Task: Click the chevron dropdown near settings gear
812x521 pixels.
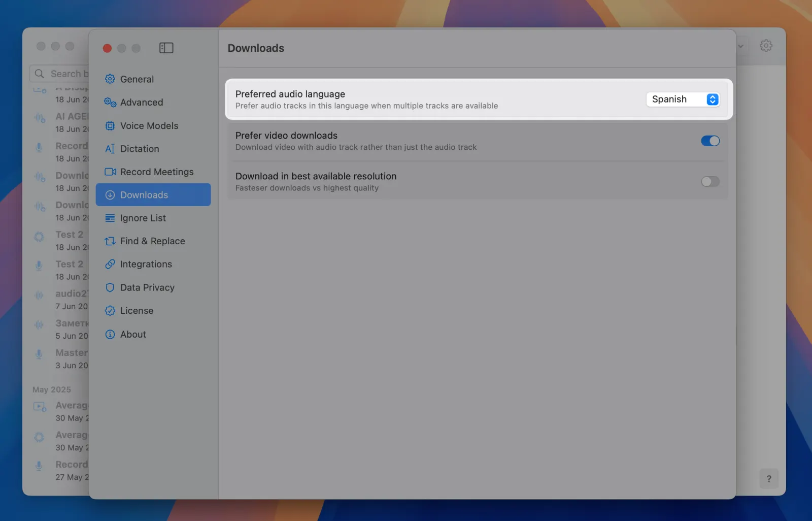Action: [x=740, y=46]
